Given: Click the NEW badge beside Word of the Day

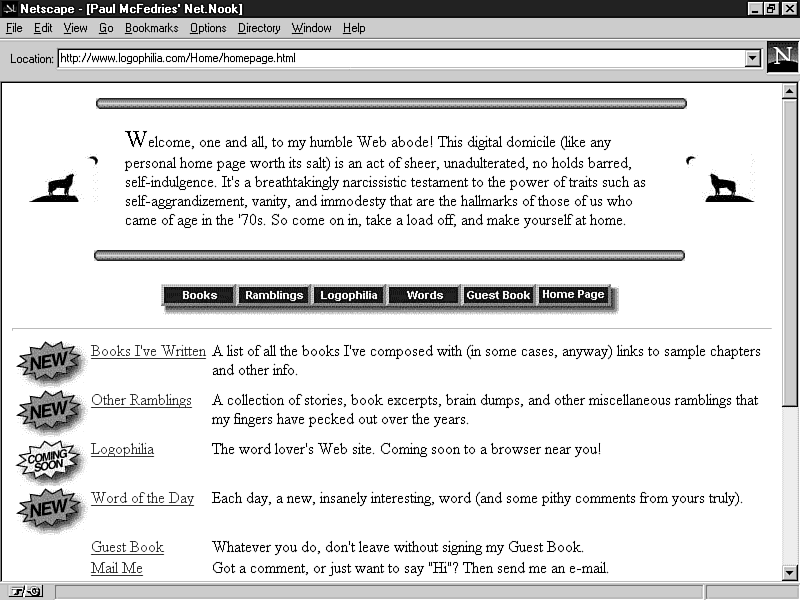Looking at the screenshot, I should pyautogui.click(x=49, y=509).
